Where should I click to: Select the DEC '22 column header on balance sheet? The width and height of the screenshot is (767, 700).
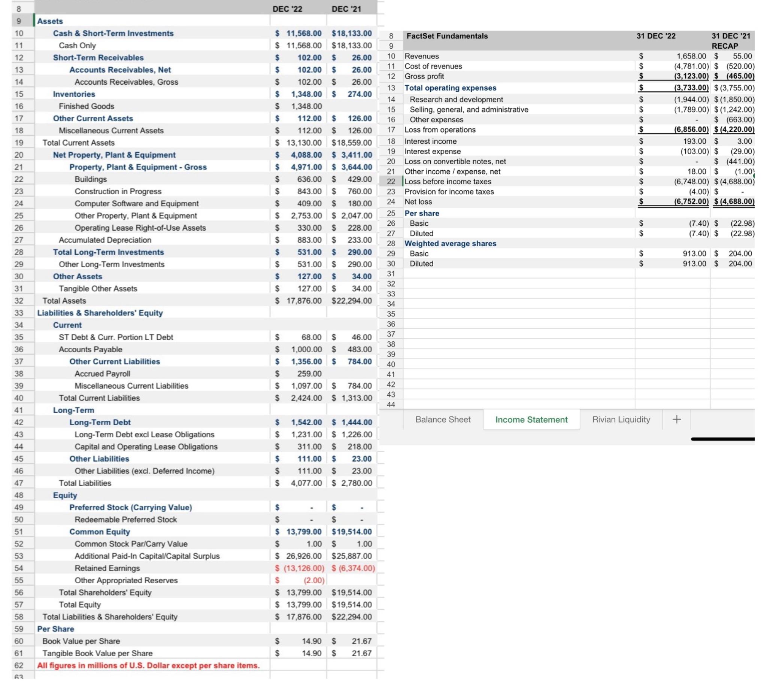(x=288, y=7)
